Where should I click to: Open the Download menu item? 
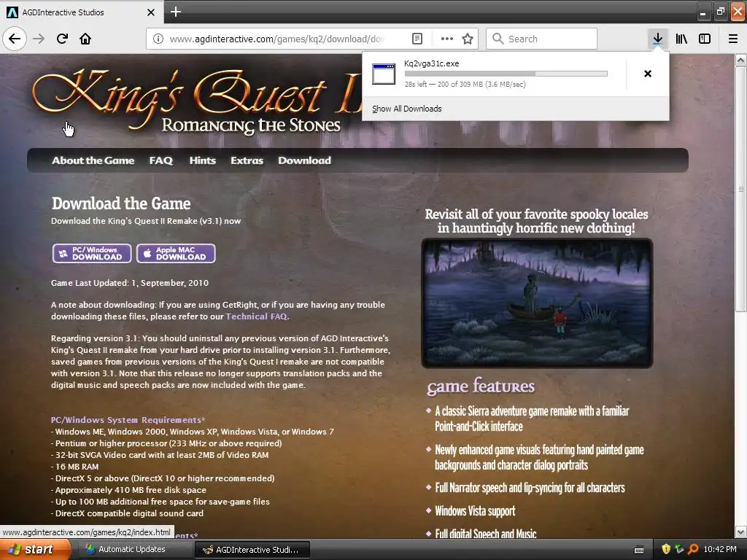click(304, 160)
